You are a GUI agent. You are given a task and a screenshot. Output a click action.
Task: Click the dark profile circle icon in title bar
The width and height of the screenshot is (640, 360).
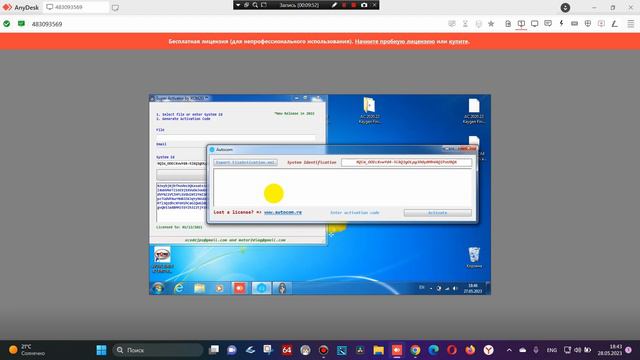(x=565, y=7)
